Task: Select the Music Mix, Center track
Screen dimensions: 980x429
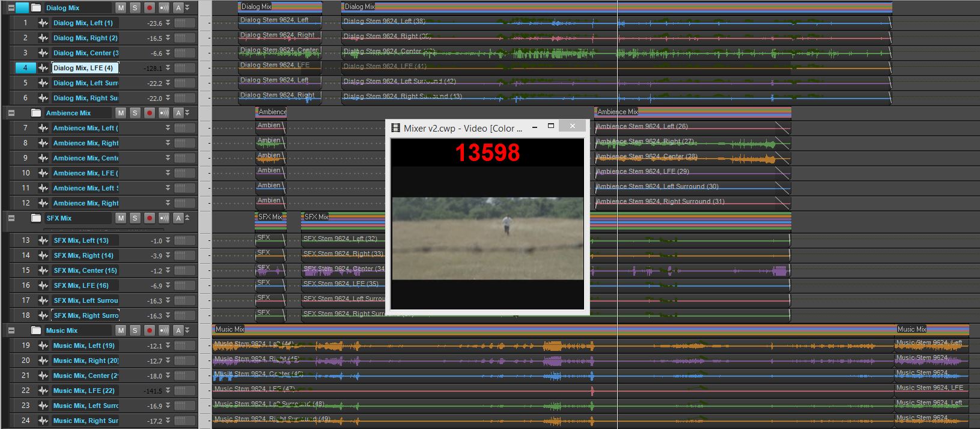Action: [x=85, y=376]
